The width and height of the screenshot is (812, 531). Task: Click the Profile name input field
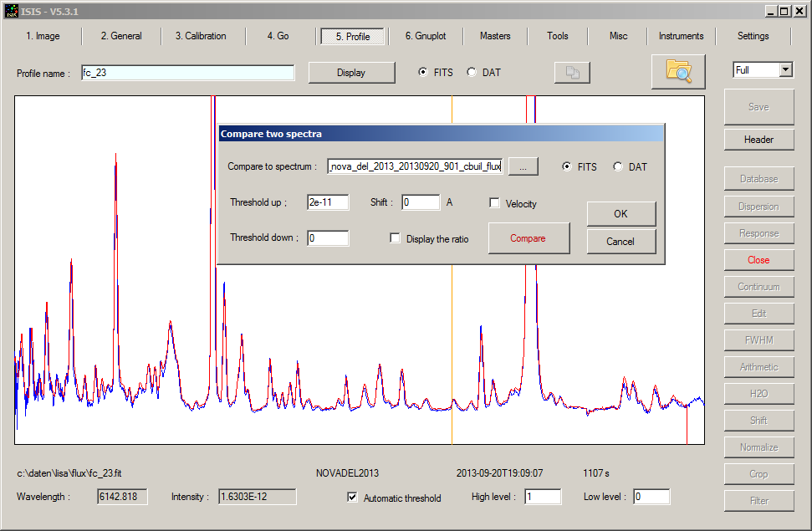tap(188, 73)
